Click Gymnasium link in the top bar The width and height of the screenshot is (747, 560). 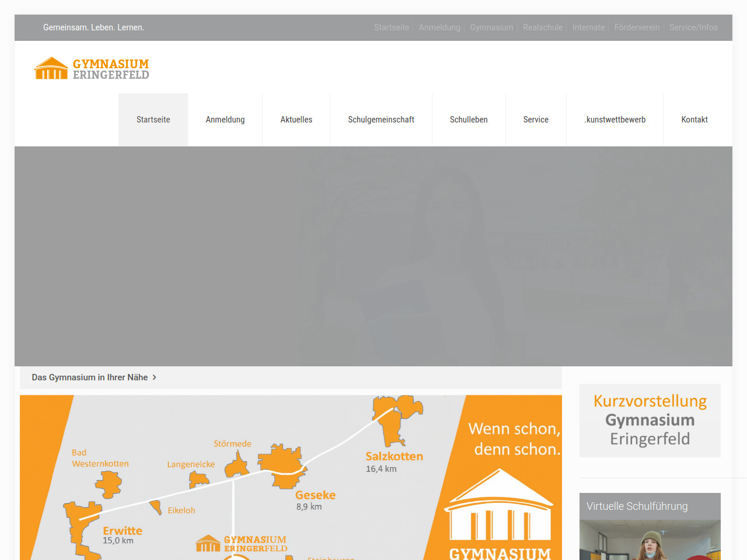coord(491,27)
